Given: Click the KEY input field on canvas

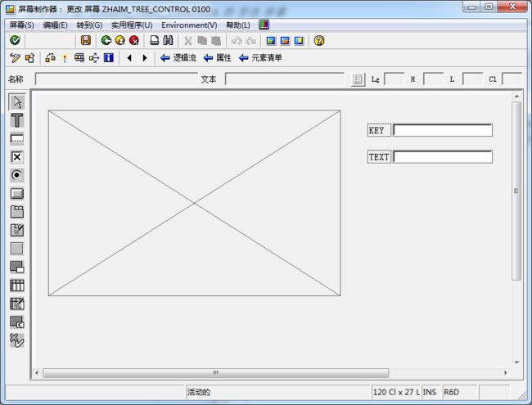Looking at the screenshot, I should click(443, 130).
